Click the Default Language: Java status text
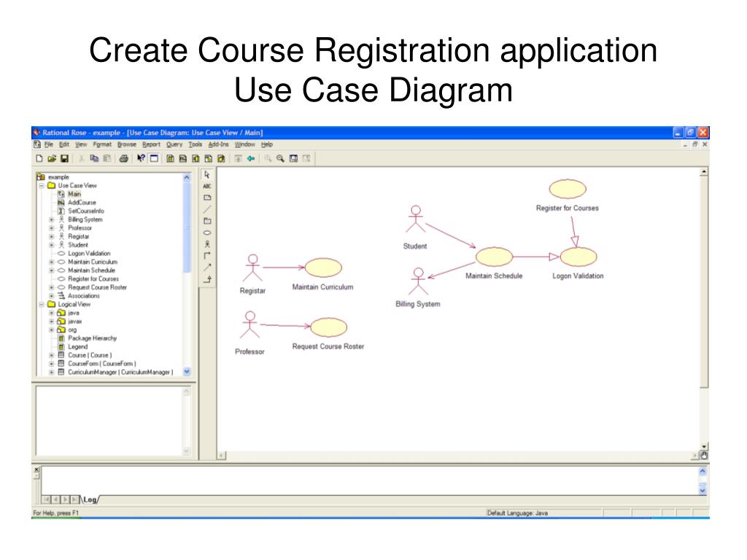The image size is (747, 560). pos(517,513)
